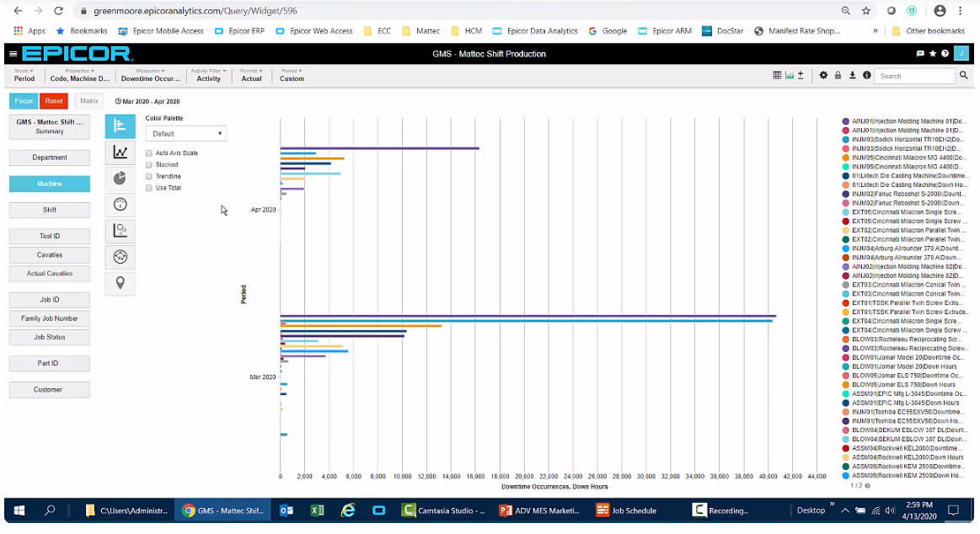Run search with magnifier icon
The image size is (980, 534).
click(964, 75)
